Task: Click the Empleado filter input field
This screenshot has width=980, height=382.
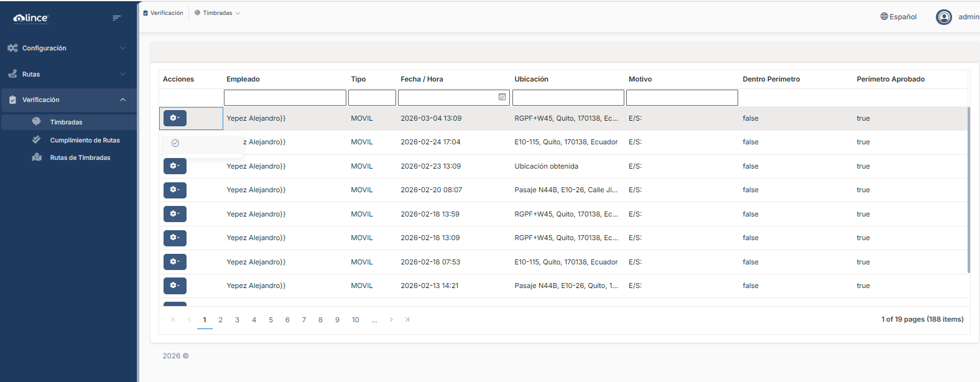Action: (285, 98)
